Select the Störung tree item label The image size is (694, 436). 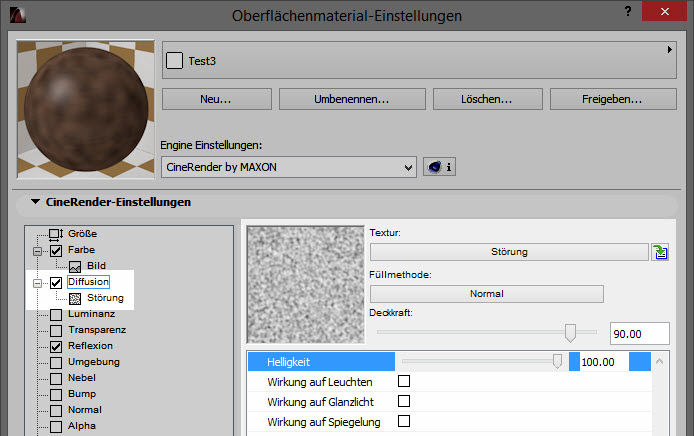[105, 298]
